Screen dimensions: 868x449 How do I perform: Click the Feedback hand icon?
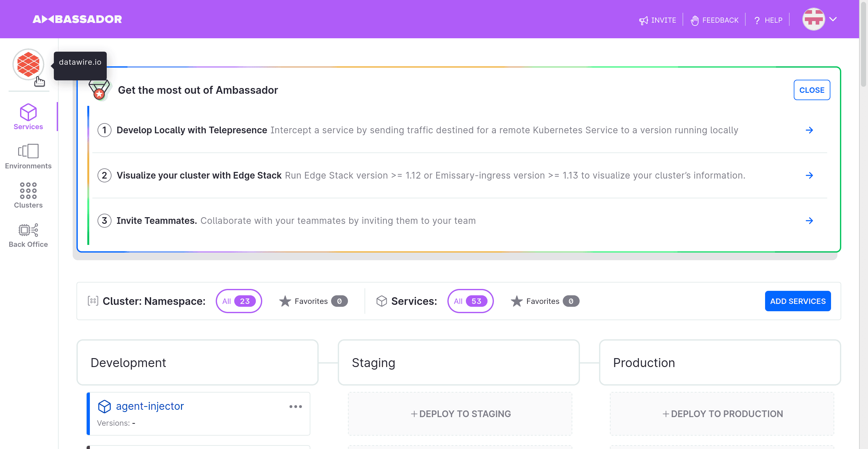tap(694, 20)
